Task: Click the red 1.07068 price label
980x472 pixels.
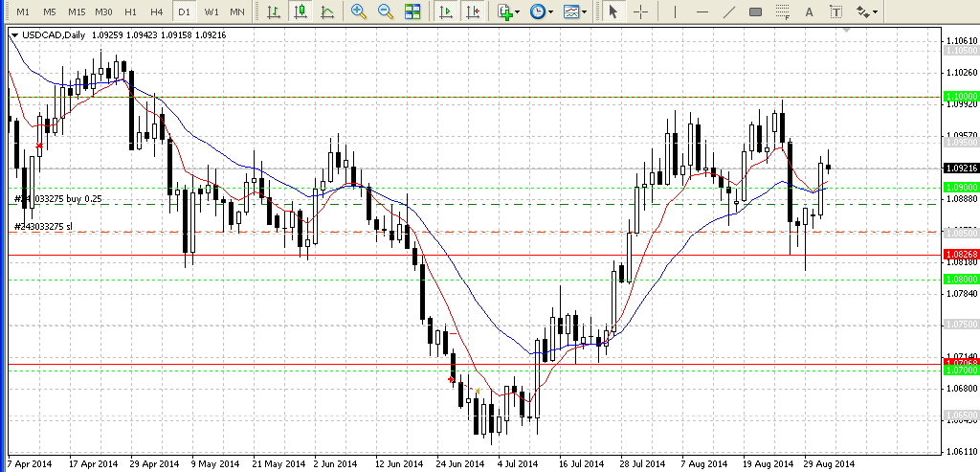Action: tap(961, 363)
